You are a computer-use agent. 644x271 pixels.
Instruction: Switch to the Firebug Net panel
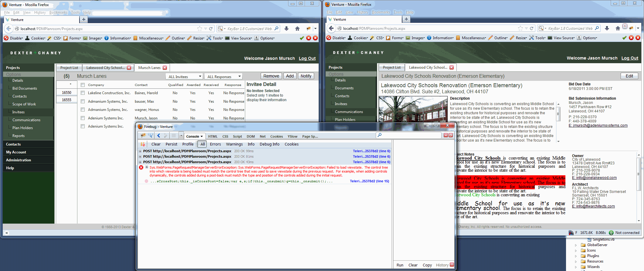pos(263,136)
